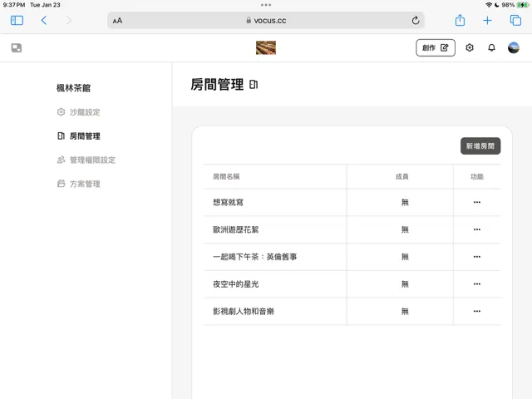Open the Safari share sheet
The image size is (532, 399).
tap(460, 20)
